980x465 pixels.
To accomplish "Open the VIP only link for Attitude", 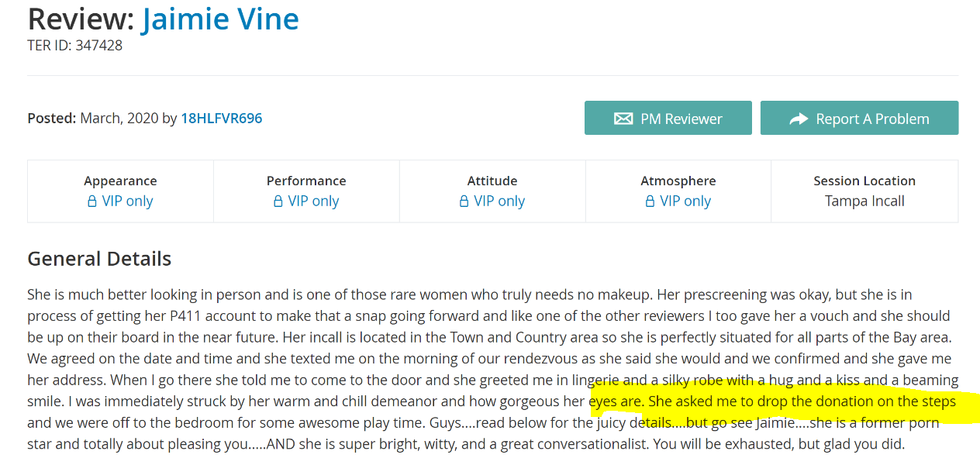I will click(x=499, y=201).
